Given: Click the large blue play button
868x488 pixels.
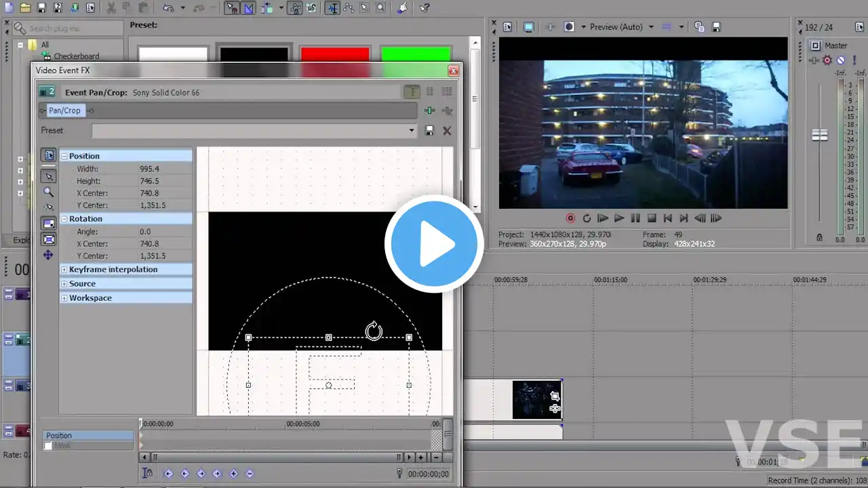Looking at the screenshot, I should tap(434, 244).
